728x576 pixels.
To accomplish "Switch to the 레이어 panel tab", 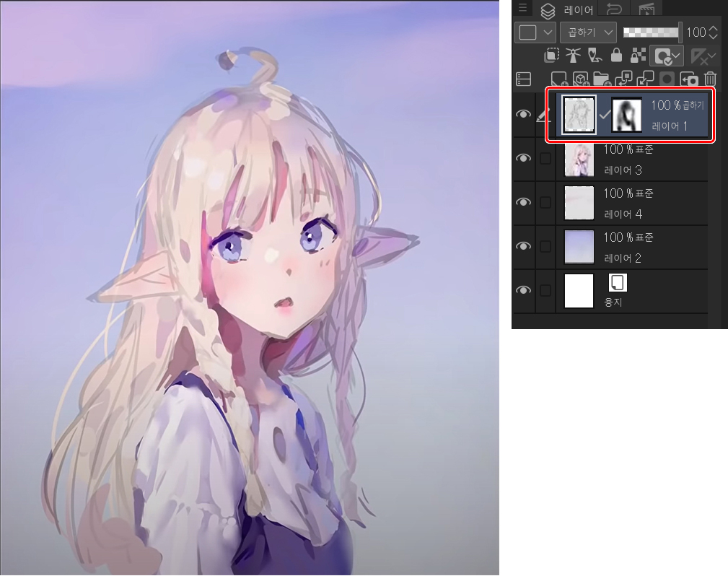I will click(569, 9).
